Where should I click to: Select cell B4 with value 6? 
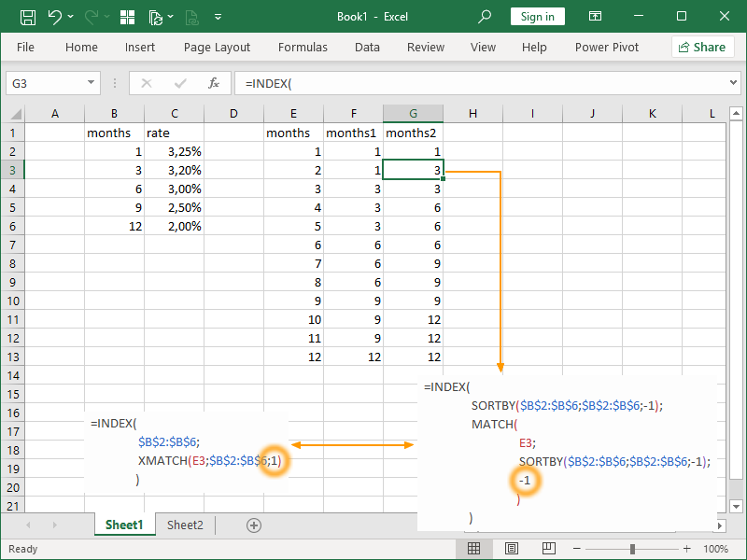[x=114, y=189]
